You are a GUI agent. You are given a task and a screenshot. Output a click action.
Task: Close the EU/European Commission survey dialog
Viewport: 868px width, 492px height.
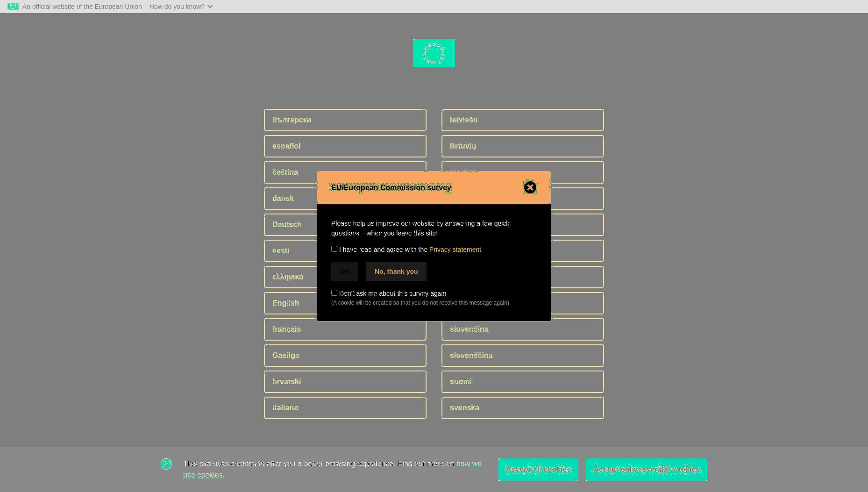coord(530,187)
